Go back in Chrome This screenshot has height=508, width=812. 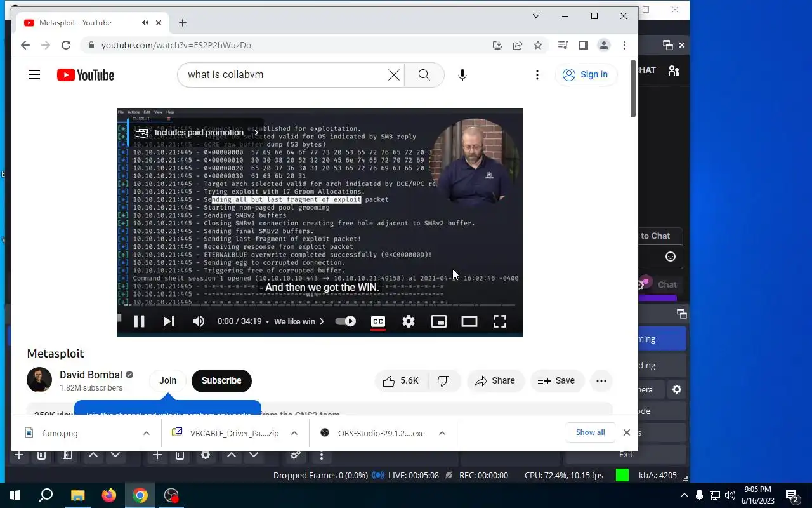pos(25,45)
